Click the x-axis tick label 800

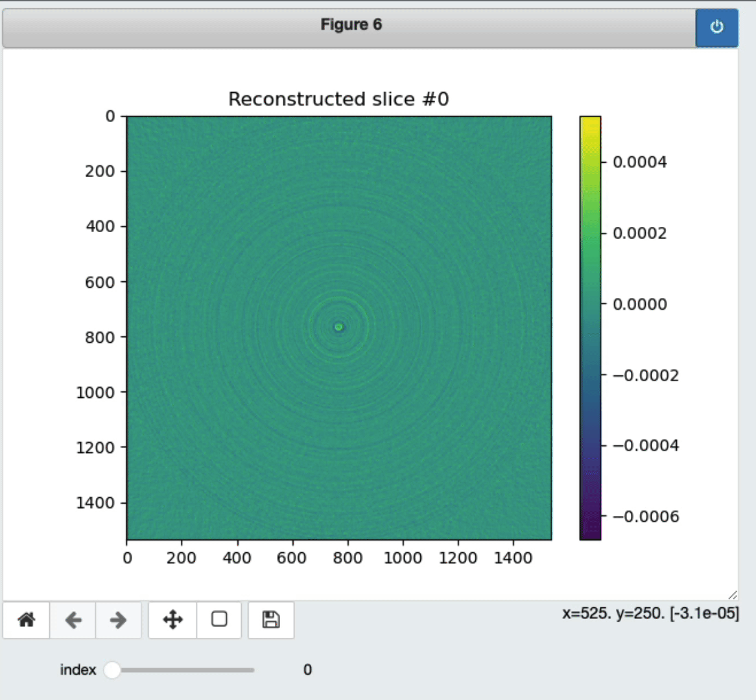pyautogui.click(x=348, y=558)
